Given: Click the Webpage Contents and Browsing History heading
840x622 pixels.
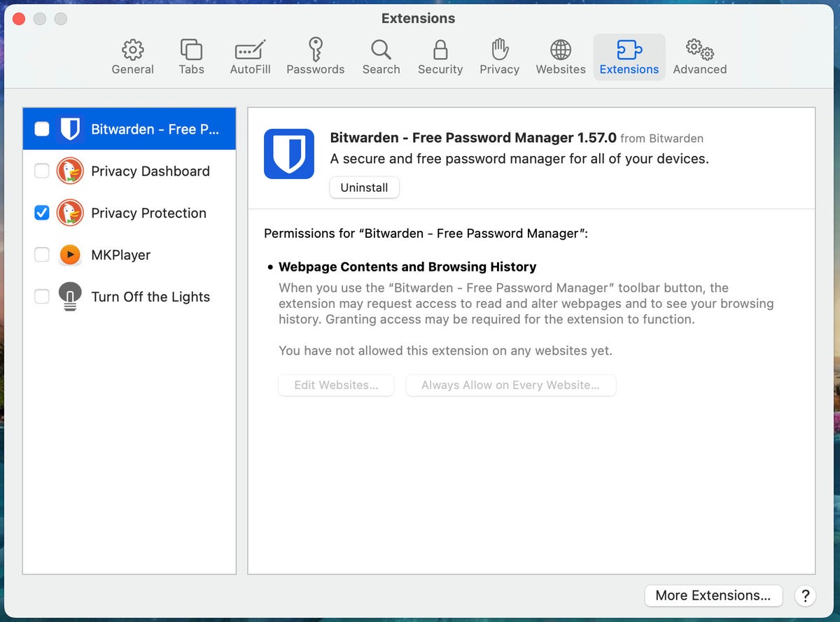Looking at the screenshot, I should (407, 267).
